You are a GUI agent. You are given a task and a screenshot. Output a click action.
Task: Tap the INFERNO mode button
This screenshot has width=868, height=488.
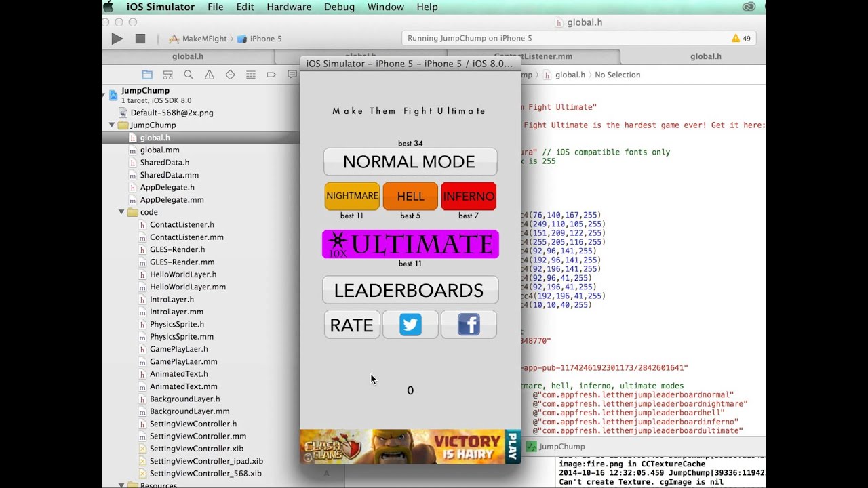(x=469, y=196)
